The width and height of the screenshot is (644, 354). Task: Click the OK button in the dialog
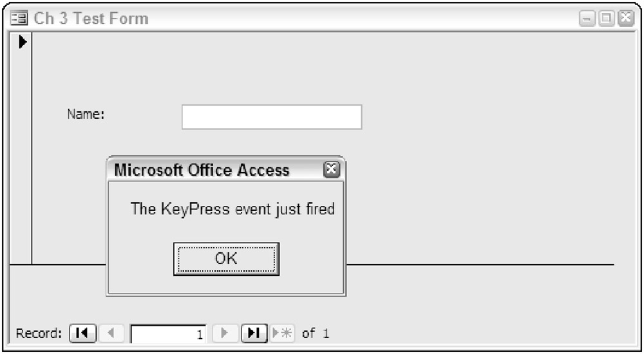click(226, 259)
